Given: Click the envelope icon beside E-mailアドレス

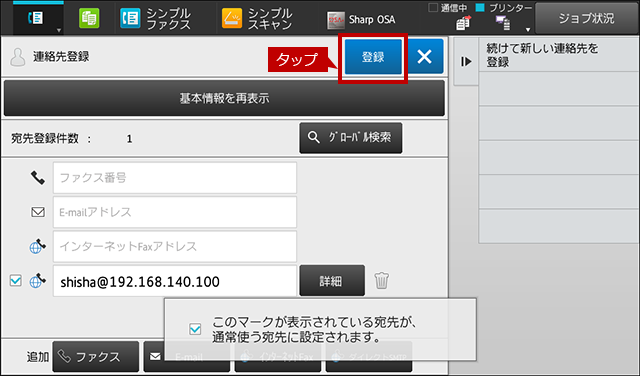Looking at the screenshot, I should point(38,212).
